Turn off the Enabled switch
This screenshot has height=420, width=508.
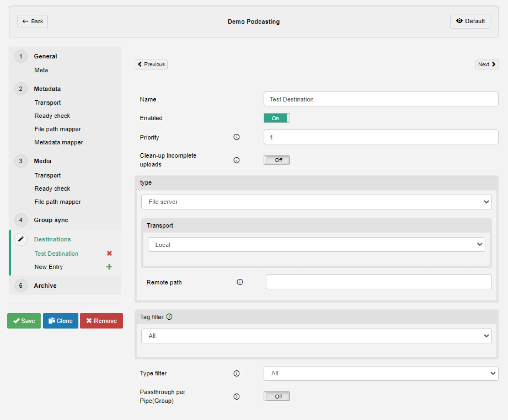click(x=276, y=118)
